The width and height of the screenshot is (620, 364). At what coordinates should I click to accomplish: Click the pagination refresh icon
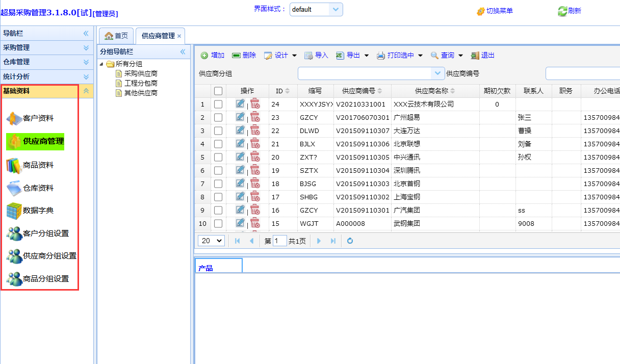pyautogui.click(x=350, y=241)
